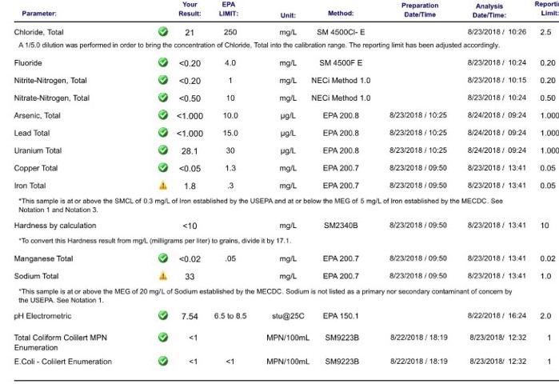559x392 pixels.
Task: Click the Your Result column header
Action: tap(190, 9)
